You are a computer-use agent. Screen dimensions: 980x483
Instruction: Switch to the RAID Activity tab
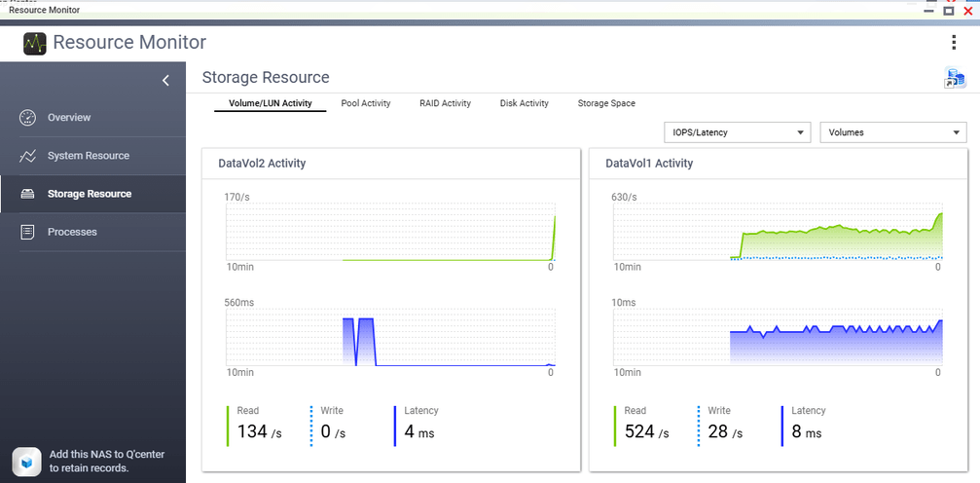pyautogui.click(x=445, y=103)
